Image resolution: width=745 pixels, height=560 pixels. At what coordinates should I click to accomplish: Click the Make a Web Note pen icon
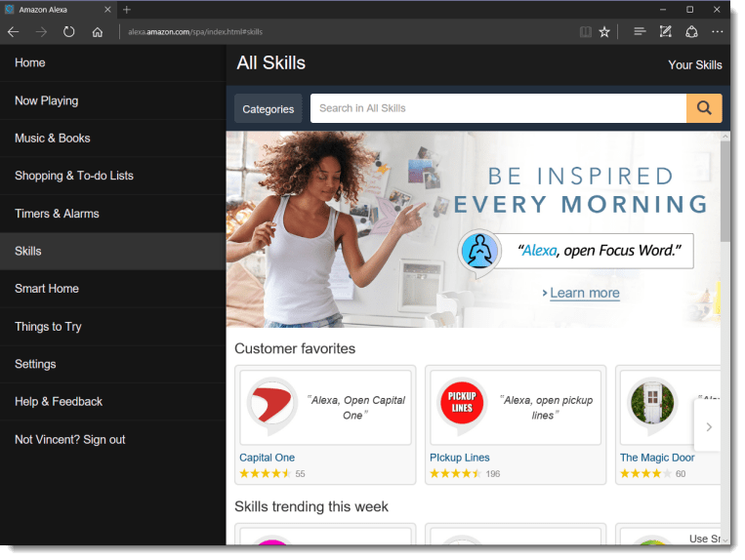(665, 32)
